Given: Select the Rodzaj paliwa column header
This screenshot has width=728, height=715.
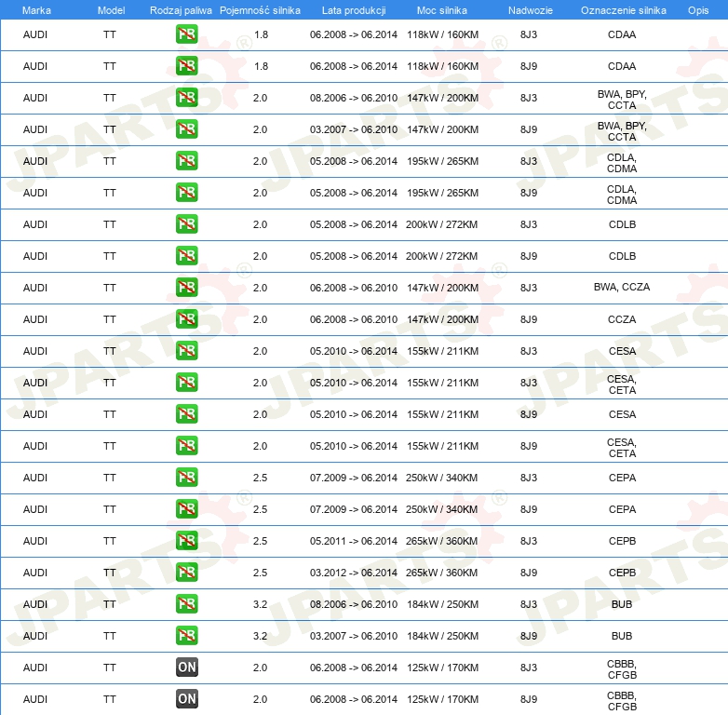Looking at the screenshot, I should [x=181, y=10].
